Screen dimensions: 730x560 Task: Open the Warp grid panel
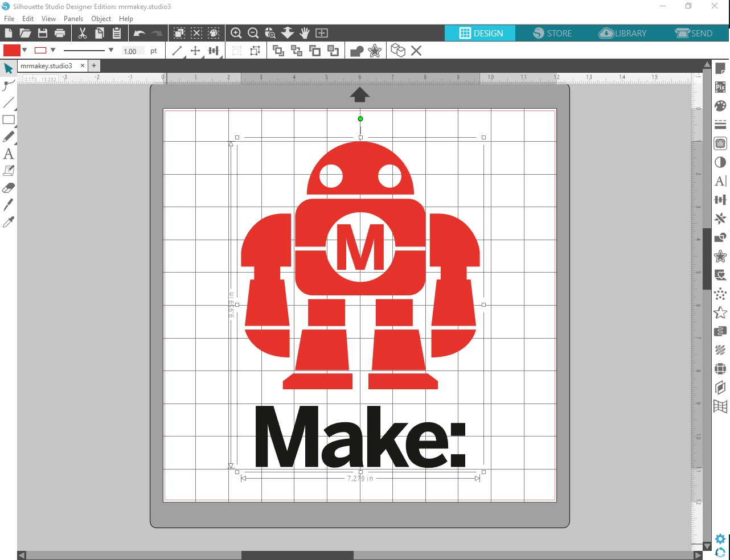pyautogui.click(x=720, y=406)
